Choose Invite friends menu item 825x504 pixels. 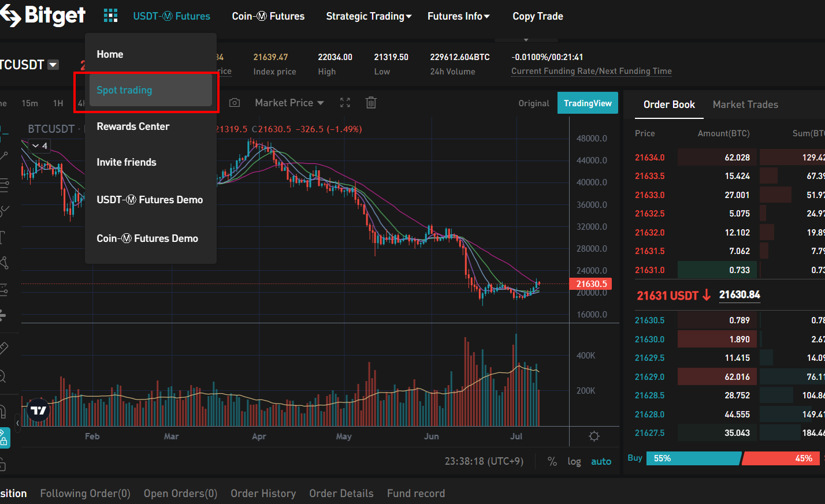[127, 162]
